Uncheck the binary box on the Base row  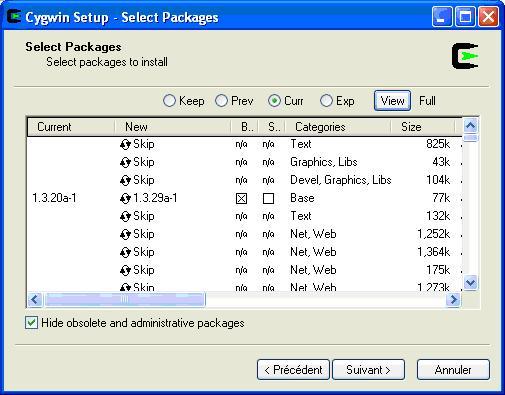coord(241,199)
